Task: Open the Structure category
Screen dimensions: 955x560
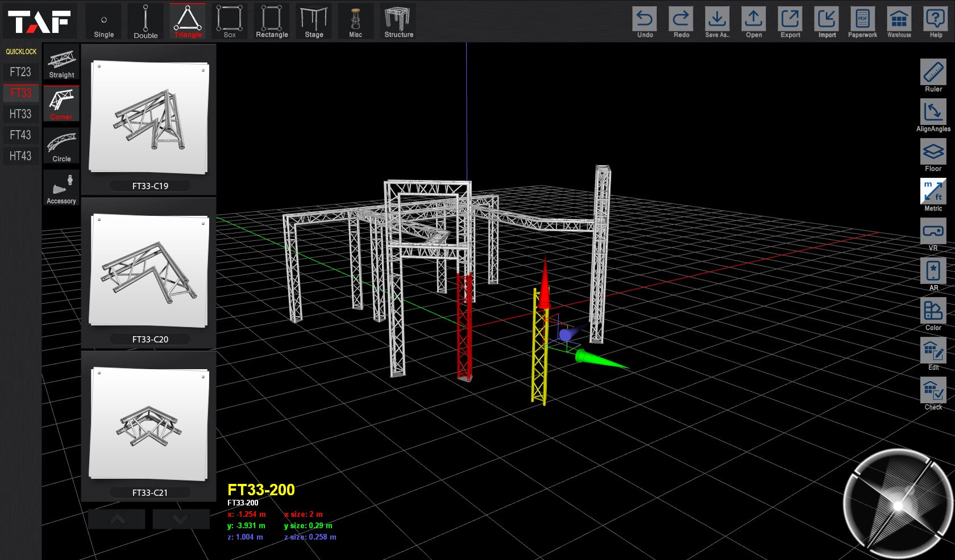Action: 398,22
